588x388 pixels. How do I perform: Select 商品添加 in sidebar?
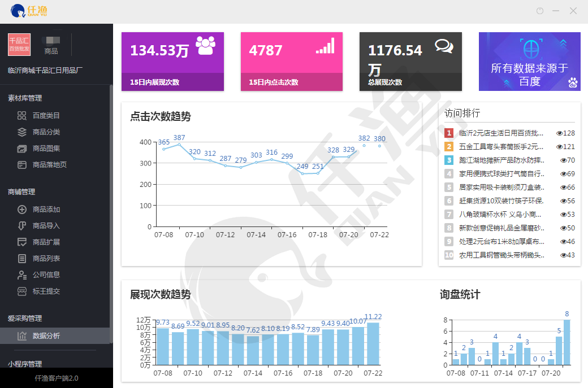point(46,210)
